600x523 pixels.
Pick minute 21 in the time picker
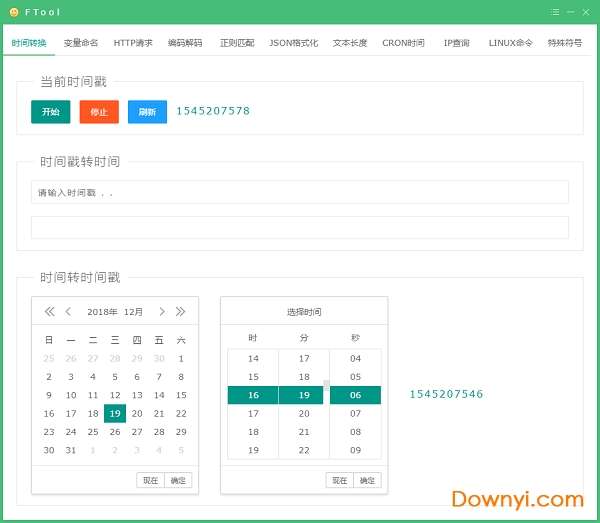pyautogui.click(x=304, y=432)
